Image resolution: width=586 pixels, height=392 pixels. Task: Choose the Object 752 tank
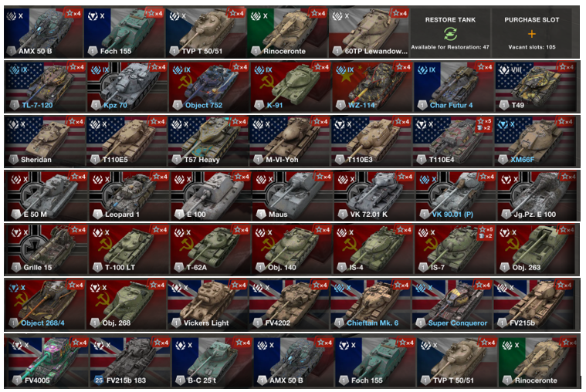[x=209, y=86]
